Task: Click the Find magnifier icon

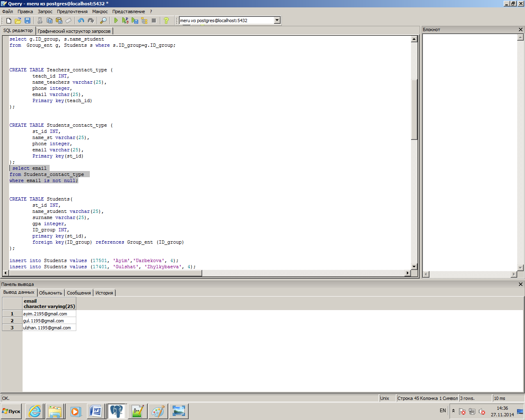Action: 103,21
